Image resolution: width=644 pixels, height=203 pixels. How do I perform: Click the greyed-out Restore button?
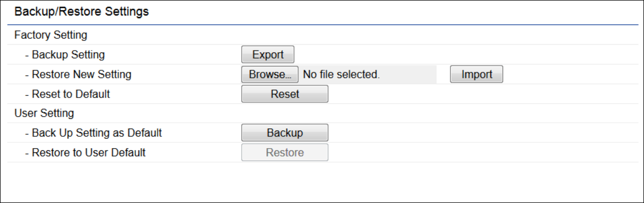(x=285, y=152)
